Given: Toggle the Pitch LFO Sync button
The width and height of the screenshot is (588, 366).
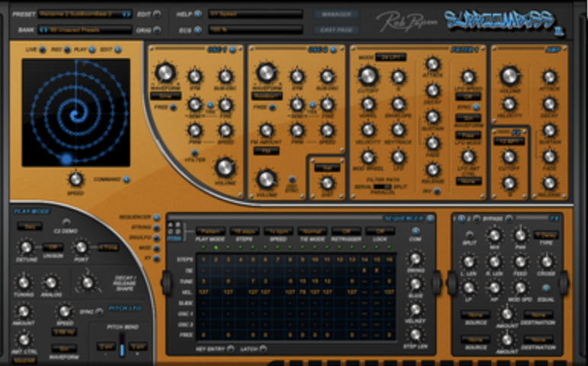Looking at the screenshot, I should tap(99, 312).
